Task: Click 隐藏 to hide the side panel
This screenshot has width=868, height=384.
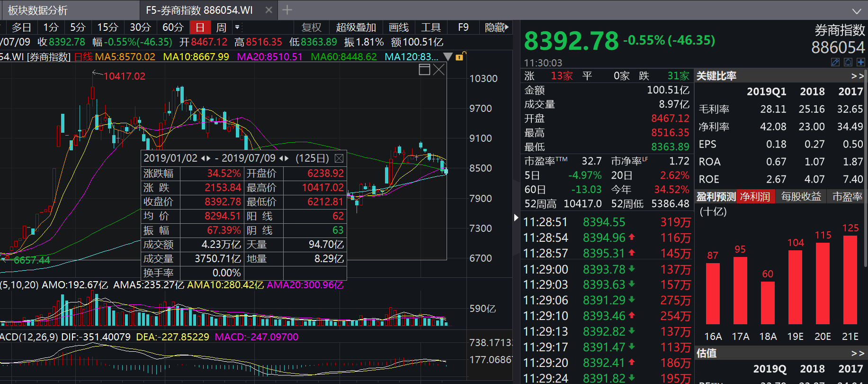Action: coord(497,27)
